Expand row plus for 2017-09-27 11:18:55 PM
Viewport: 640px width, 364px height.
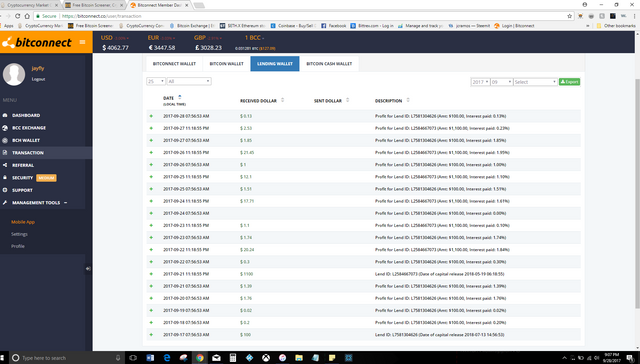[x=151, y=128]
